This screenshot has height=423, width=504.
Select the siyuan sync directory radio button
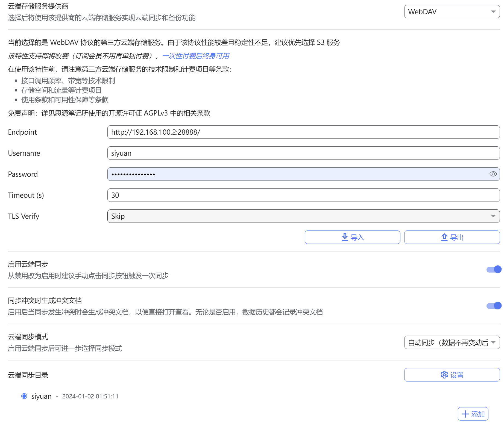[24, 396]
